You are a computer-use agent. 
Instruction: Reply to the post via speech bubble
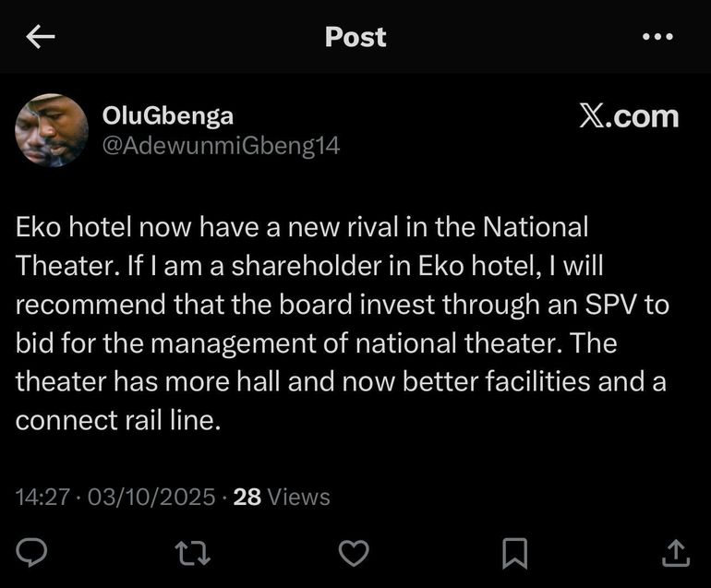(x=33, y=551)
